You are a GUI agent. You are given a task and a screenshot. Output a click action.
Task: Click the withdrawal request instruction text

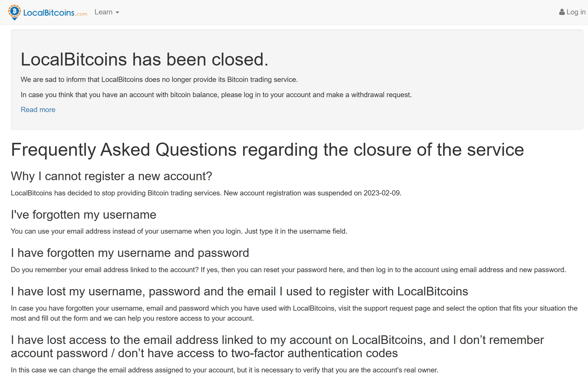pyautogui.click(x=216, y=95)
